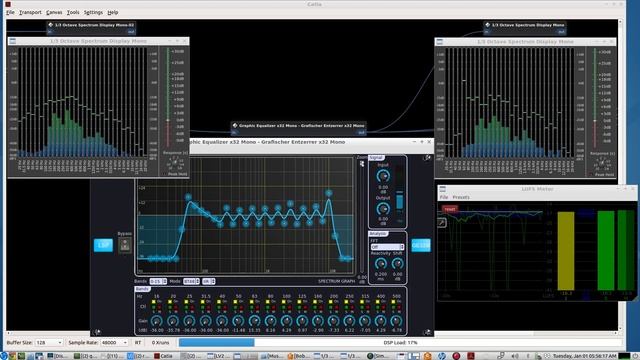Open the Sample Rate dropdown

(114, 342)
